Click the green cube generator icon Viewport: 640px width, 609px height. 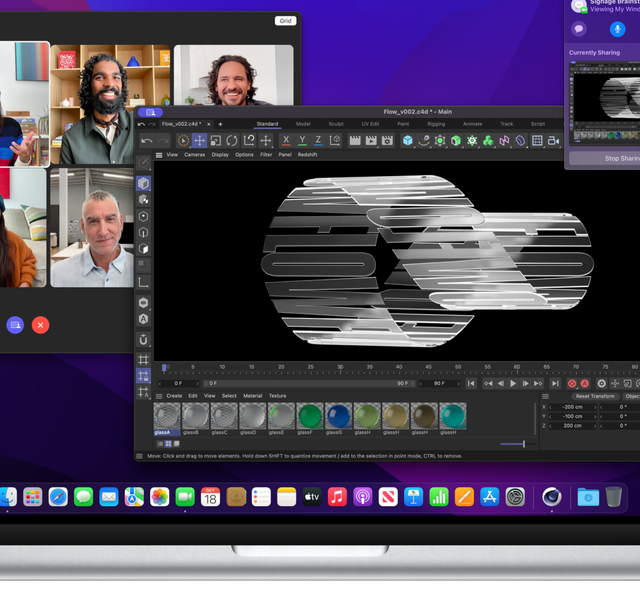(x=456, y=141)
